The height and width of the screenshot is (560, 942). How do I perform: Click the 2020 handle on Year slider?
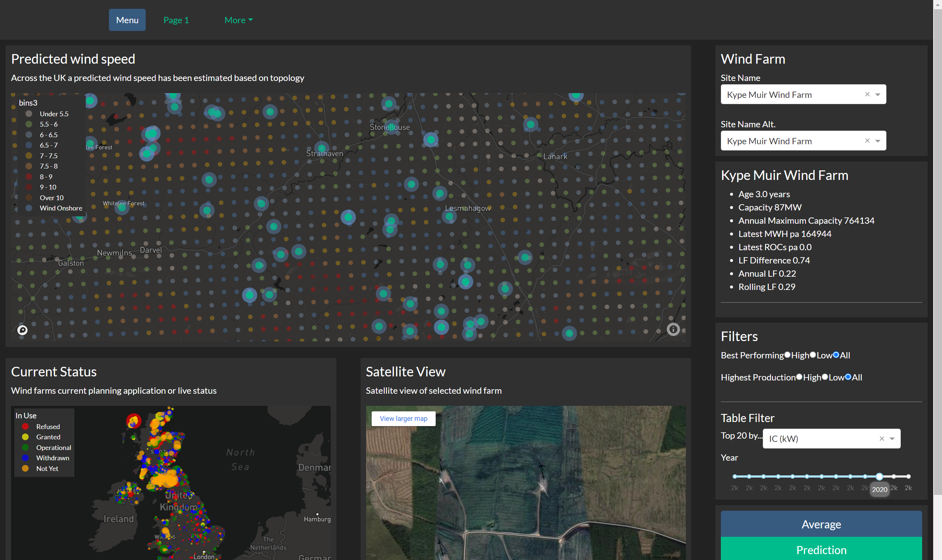[x=879, y=476]
